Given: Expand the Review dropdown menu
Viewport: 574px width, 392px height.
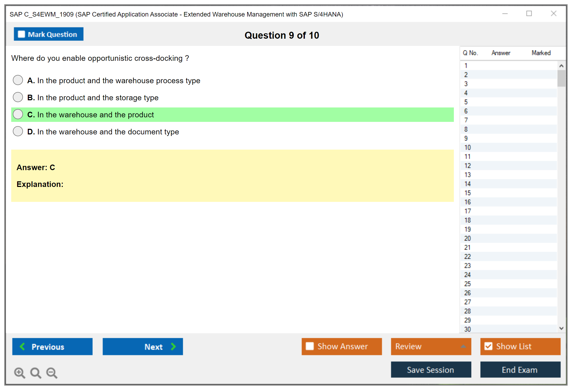Looking at the screenshot, I should (463, 346).
